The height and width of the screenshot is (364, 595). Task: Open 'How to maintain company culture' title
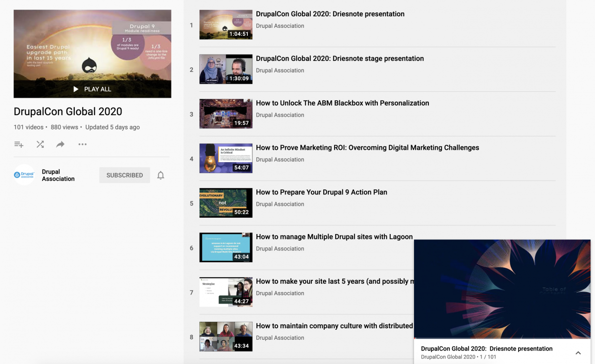pos(335,326)
